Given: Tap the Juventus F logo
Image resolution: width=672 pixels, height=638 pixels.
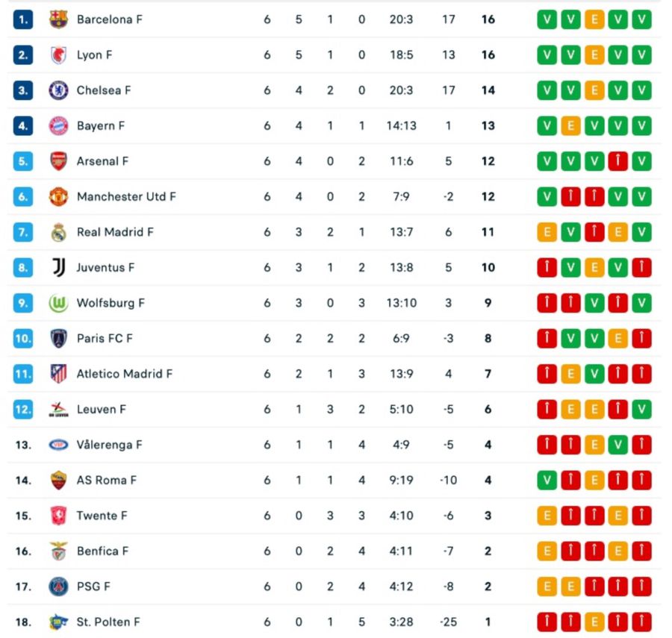Looking at the screenshot, I should pos(58,268).
